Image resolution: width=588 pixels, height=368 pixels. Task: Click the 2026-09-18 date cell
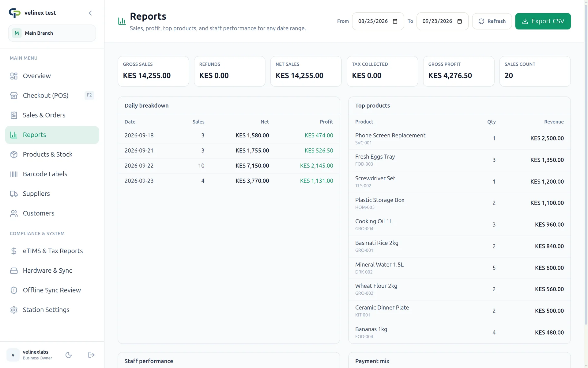(139, 136)
